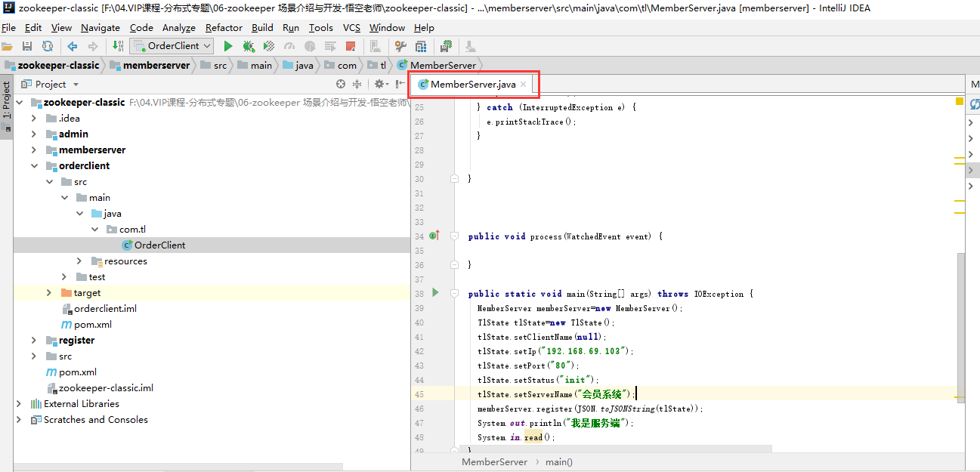Click the refresh icon in right panel
This screenshot has height=472, width=980.
pyautogui.click(x=975, y=106)
